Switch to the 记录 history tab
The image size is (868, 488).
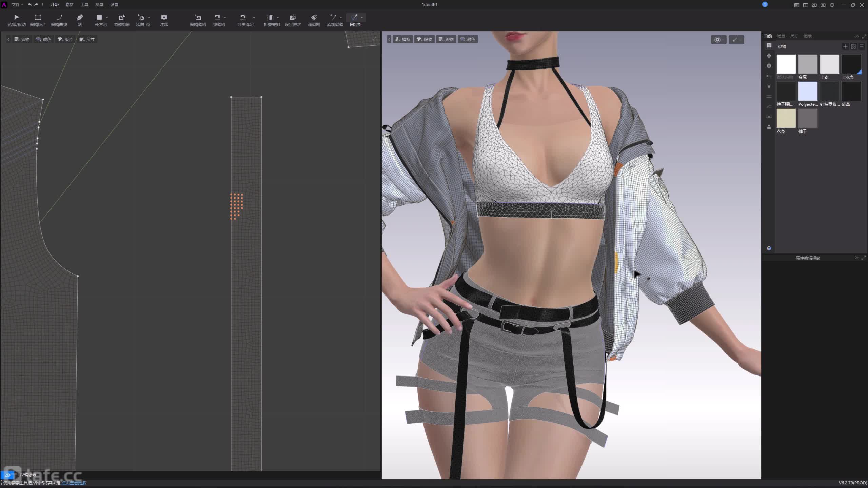(x=807, y=36)
